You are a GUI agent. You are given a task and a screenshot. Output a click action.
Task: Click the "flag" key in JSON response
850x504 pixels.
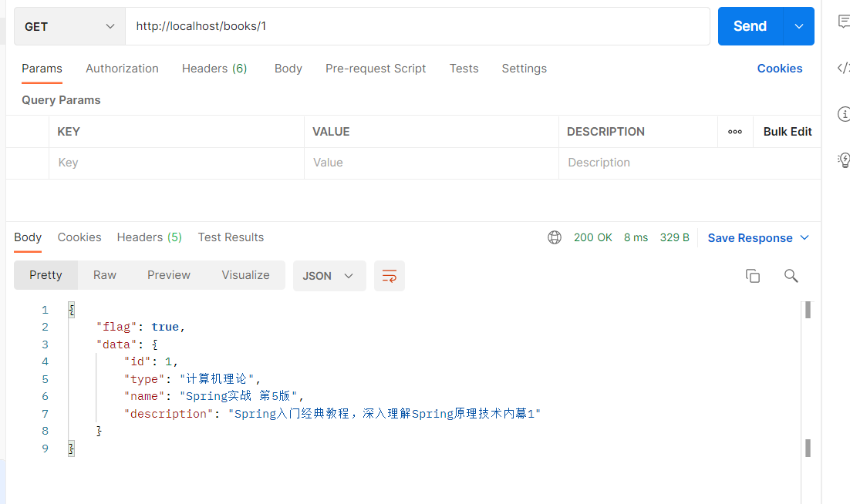pyautogui.click(x=116, y=327)
